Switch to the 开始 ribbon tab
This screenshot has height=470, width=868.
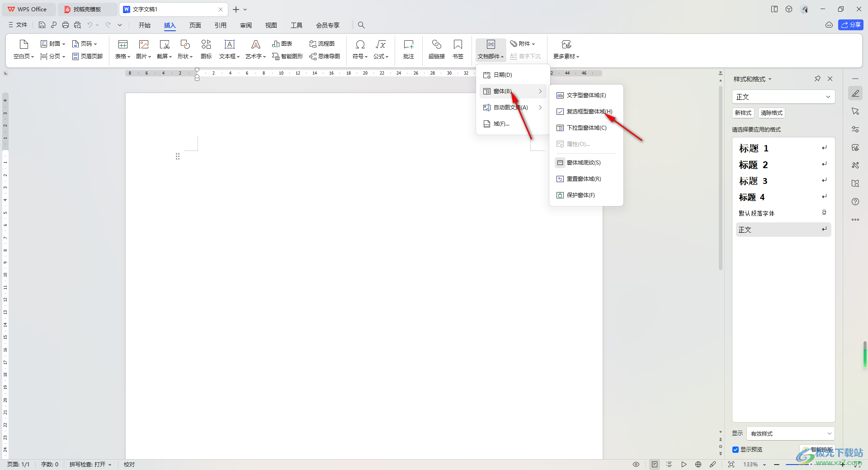[x=145, y=25]
